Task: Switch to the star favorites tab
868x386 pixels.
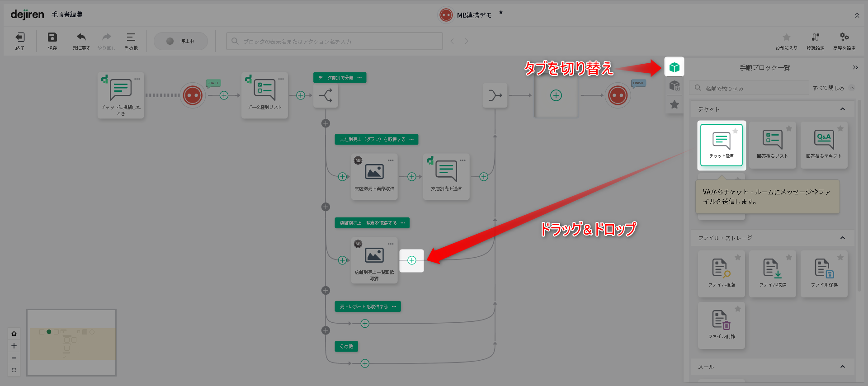Action: click(x=674, y=104)
